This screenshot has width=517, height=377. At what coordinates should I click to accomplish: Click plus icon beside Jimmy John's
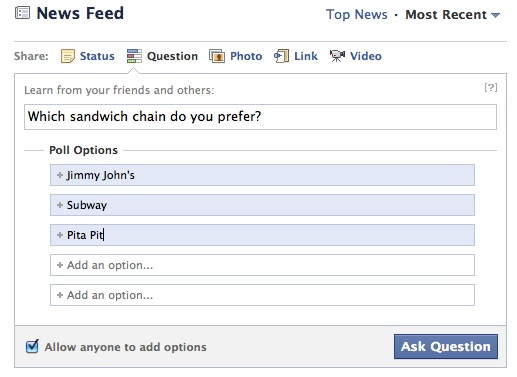[x=60, y=175]
